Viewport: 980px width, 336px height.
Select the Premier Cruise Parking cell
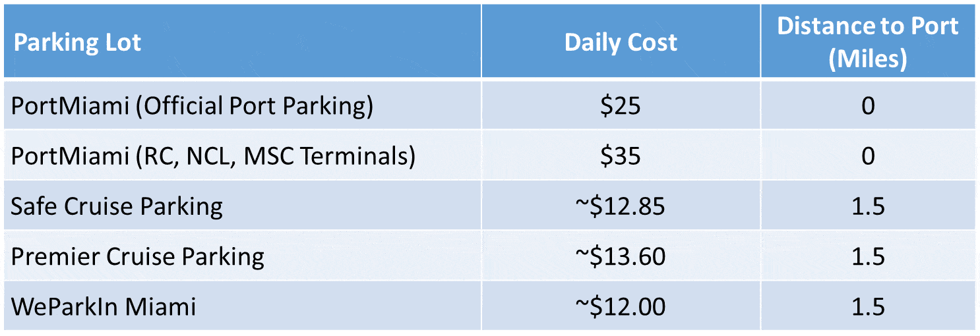coord(242,255)
